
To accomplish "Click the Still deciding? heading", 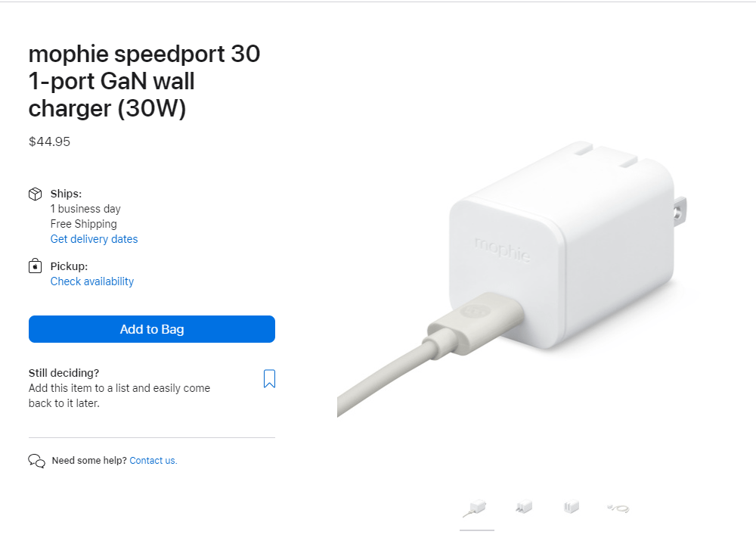I will pos(64,373).
